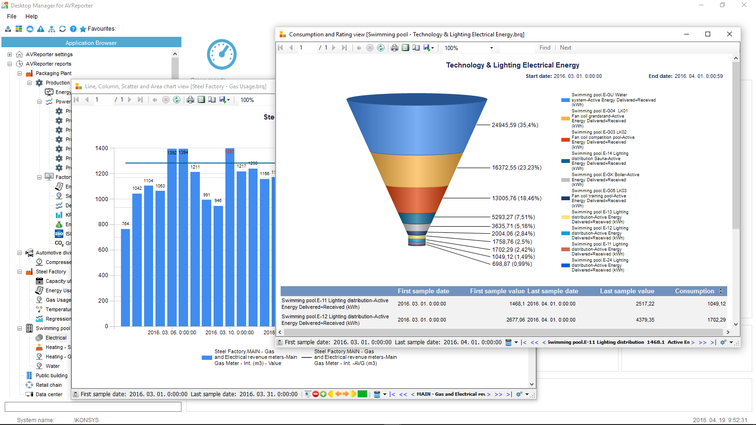Open the Help menu

pos(31,16)
